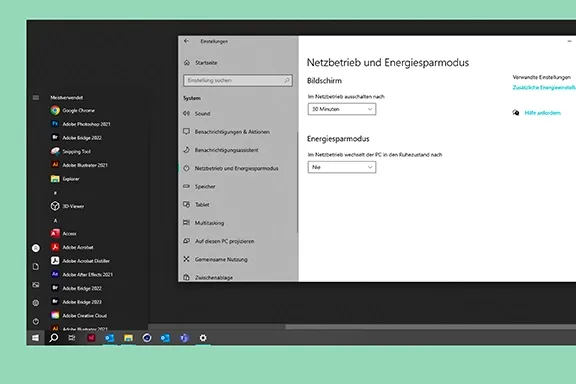Launch 3D-Viewer app

[x=67, y=206]
